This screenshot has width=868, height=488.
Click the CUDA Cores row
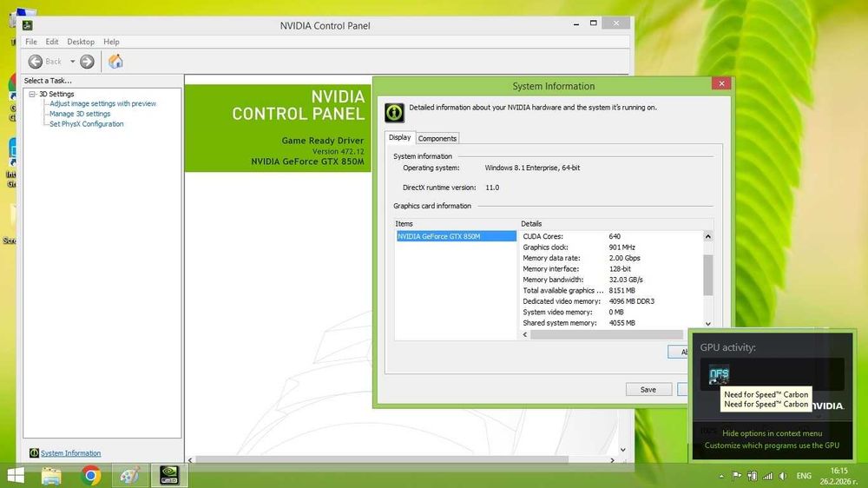click(612, 236)
